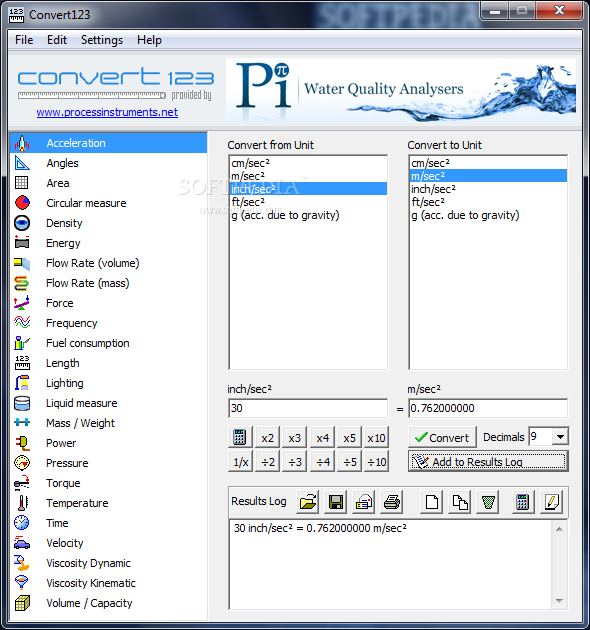Open the File menu
The width and height of the screenshot is (590, 630).
point(24,40)
